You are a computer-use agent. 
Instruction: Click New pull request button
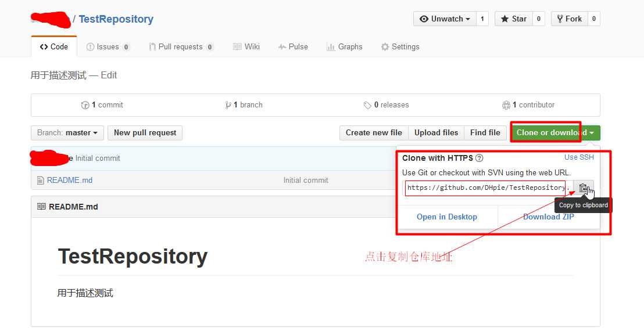145,133
